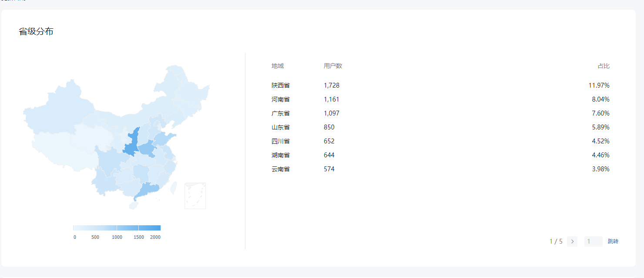Click the 跳转 jump link
The width and height of the screenshot is (644, 278).
613,241
